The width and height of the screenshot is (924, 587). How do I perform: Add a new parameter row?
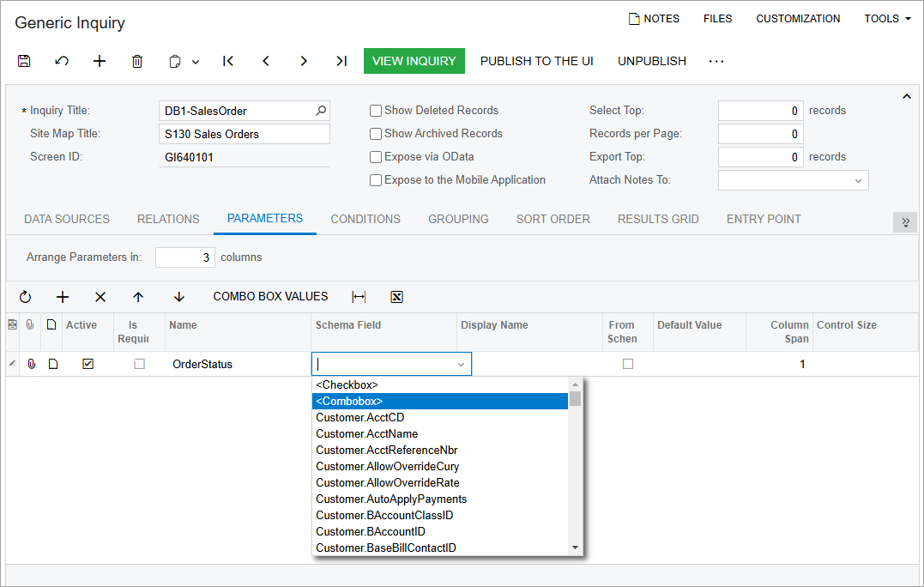click(63, 297)
